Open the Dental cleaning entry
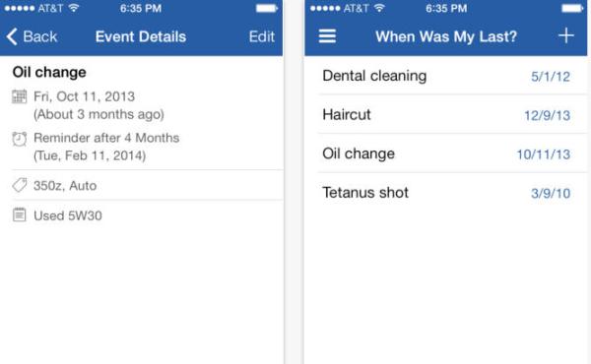This screenshot has height=364, width=591. (446, 76)
